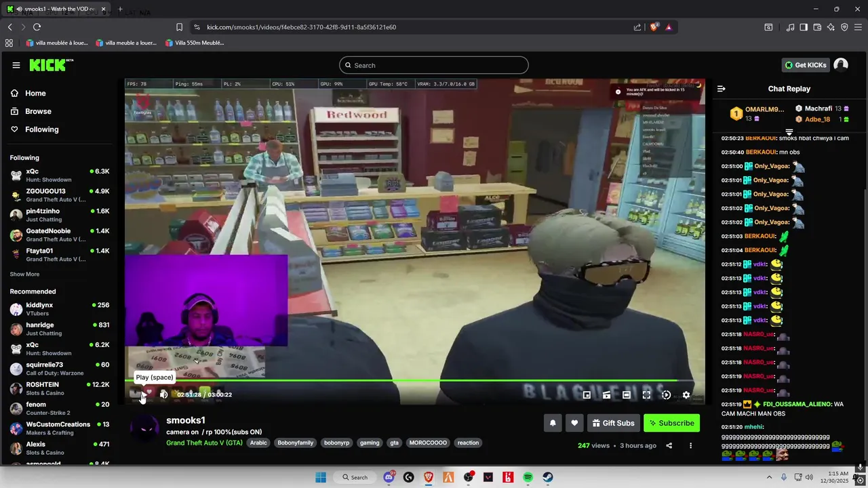Play the paused VOD video
Screen dimensions: 868x488
143,394
